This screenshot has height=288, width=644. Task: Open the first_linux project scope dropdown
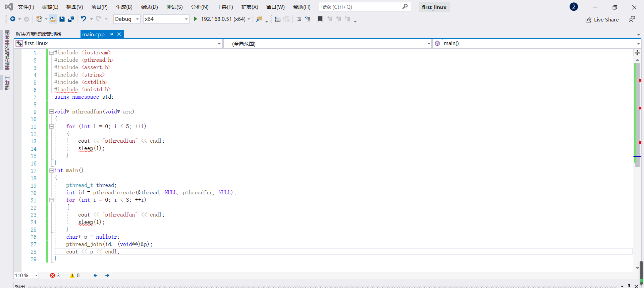(118, 44)
